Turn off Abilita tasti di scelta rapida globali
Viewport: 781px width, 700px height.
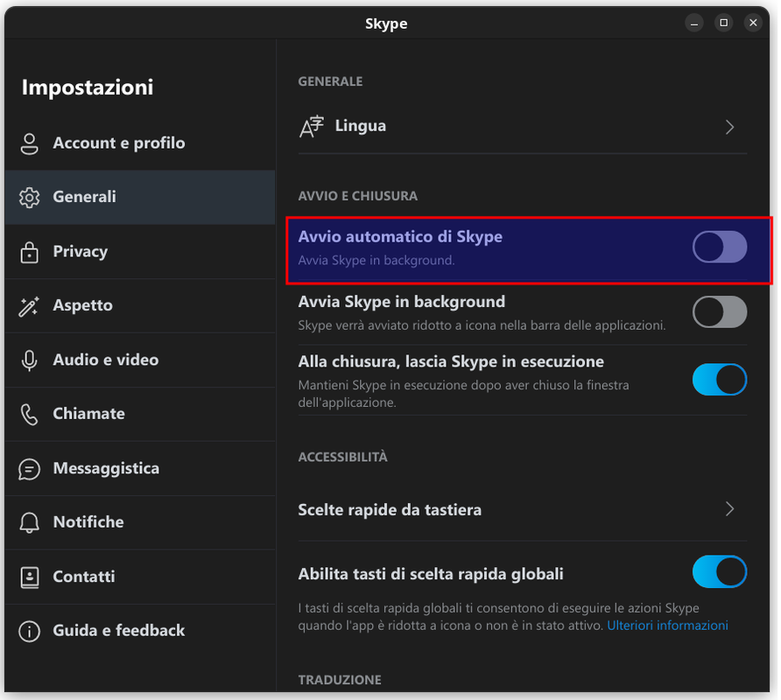click(720, 572)
